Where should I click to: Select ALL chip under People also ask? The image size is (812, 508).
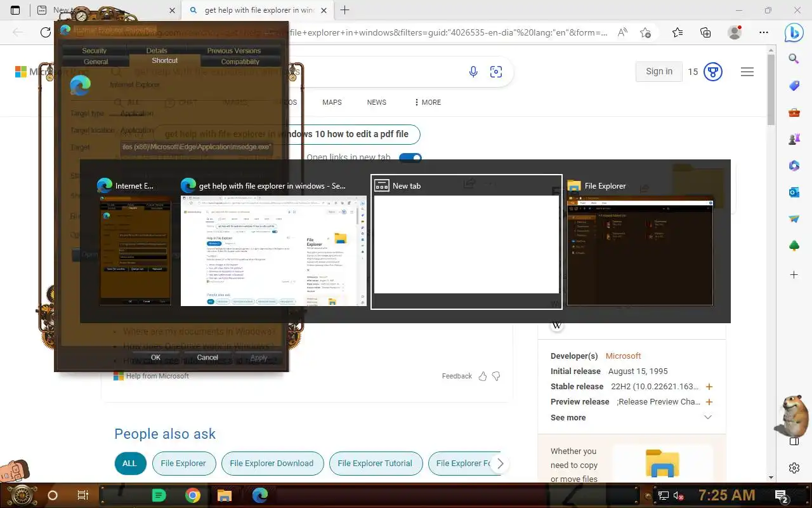(x=129, y=464)
